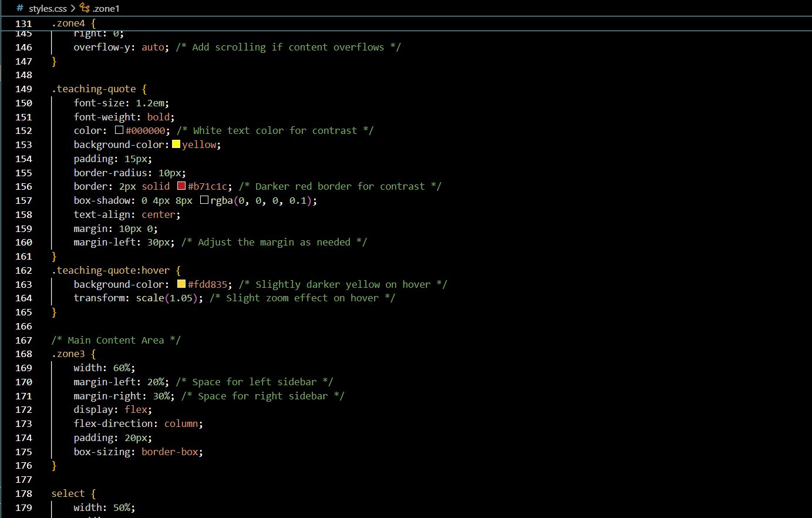Screen dimensions: 812x518
Task: Click the "column" value
Action: pyautogui.click(x=181, y=423)
